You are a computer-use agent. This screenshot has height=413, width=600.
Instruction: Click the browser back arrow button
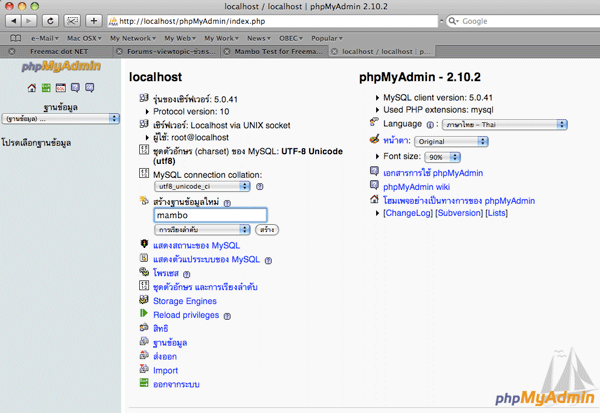(13, 20)
